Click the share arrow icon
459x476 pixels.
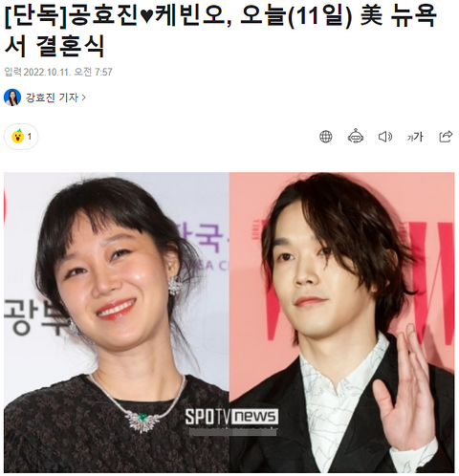pos(446,137)
